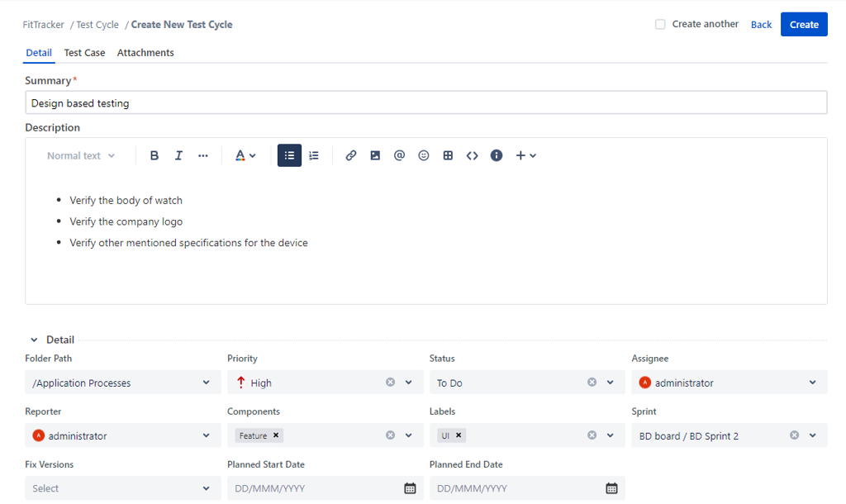This screenshot has height=504, width=846.
Task: Insert an emoji into the description
Action: [424, 155]
